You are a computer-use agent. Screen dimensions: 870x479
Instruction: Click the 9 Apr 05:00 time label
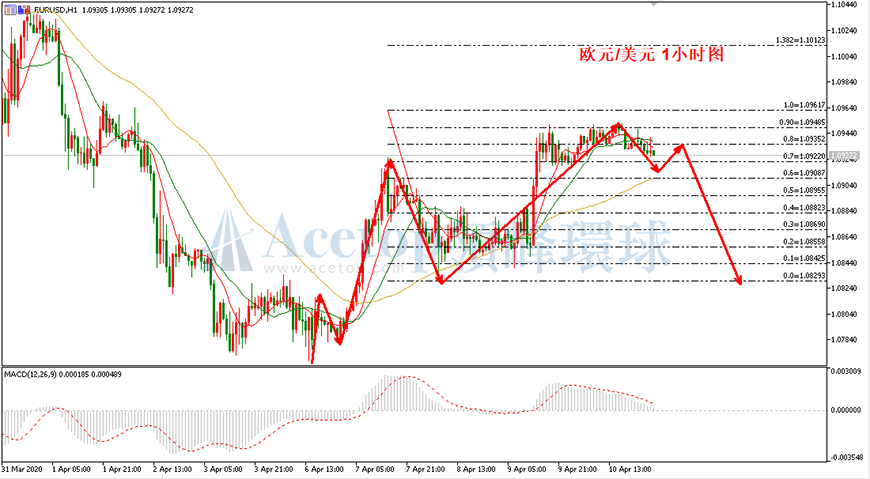[527, 470]
